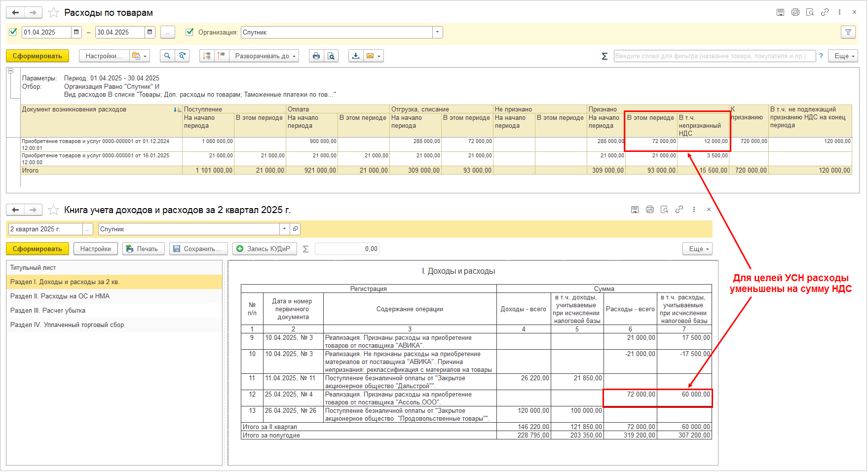This screenshot has width=868, height=472.
Task: Click the filter funnel icon at top right
Action: (848, 33)
